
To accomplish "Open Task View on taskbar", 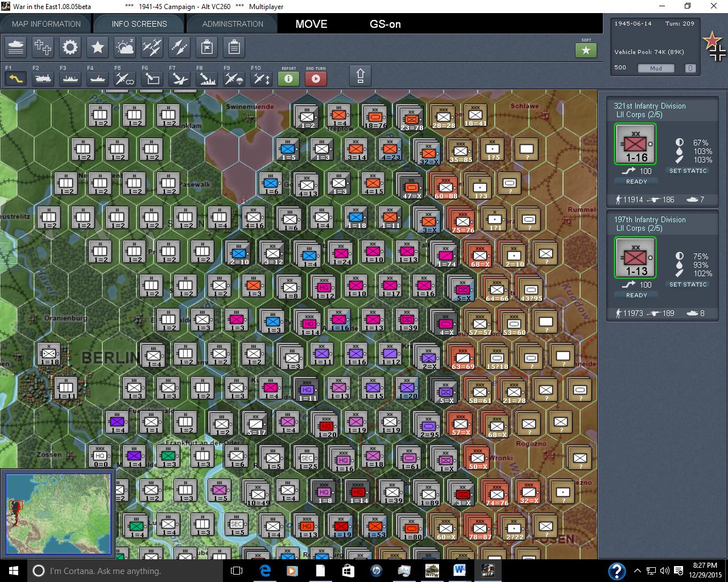I will coord(237,571).
